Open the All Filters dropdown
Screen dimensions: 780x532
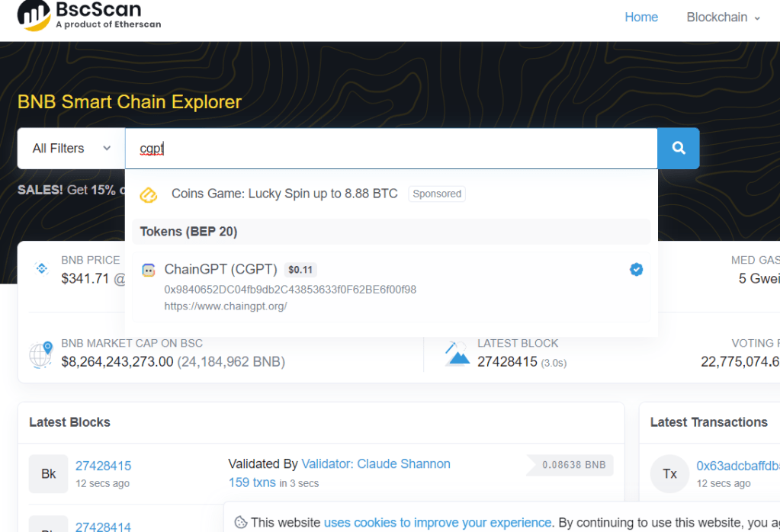[x=72, y=149]
